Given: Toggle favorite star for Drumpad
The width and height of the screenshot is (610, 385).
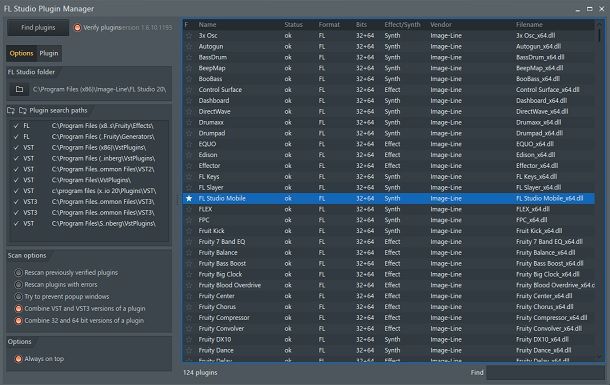Looking at the screenshot, I should [x=189, y=133].
